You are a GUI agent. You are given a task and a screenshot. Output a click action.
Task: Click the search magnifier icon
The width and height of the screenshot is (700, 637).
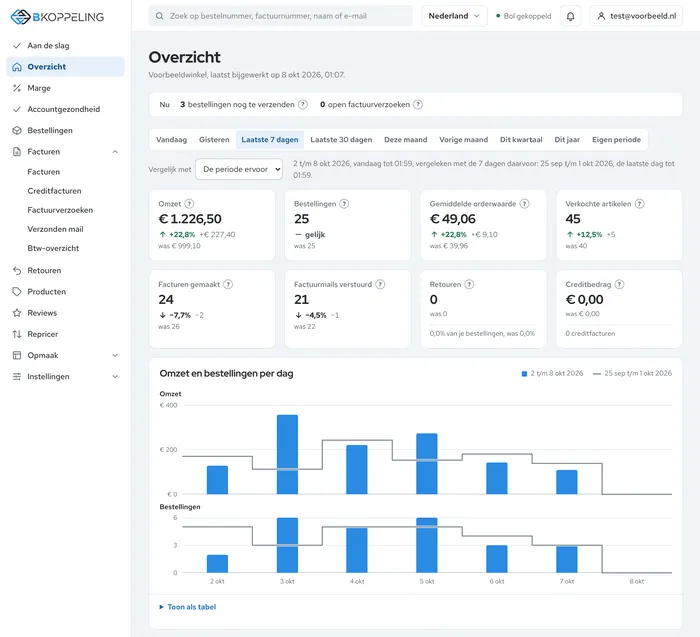(159, 16)
